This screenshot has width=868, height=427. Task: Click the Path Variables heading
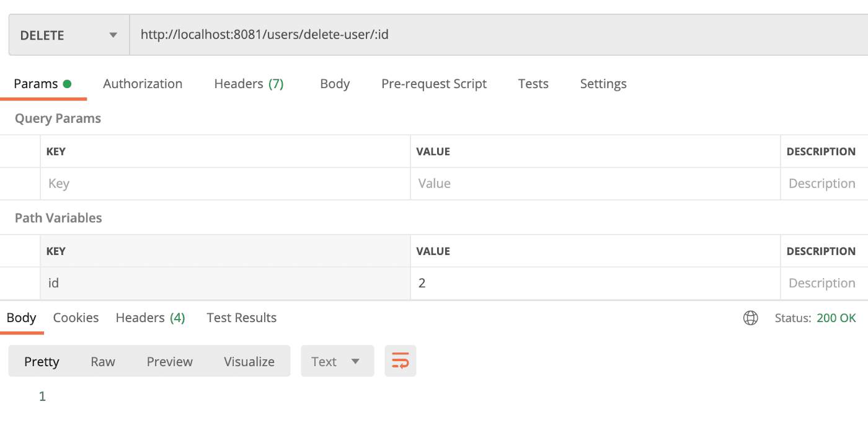(58, 218)
